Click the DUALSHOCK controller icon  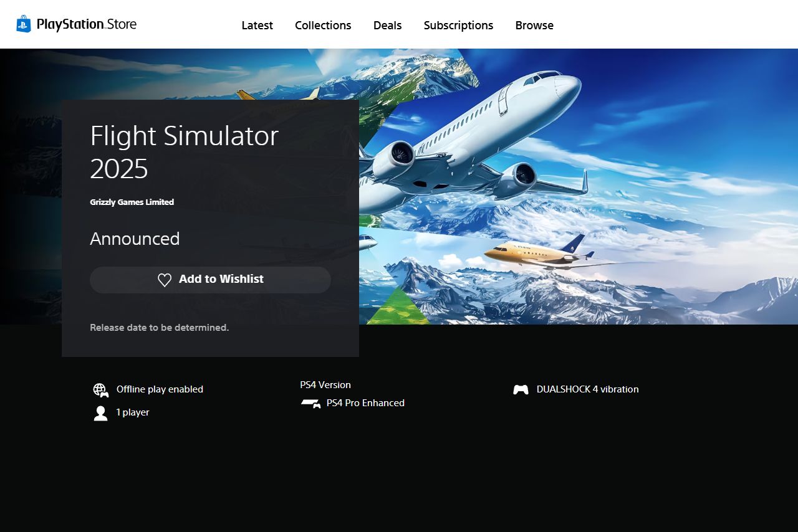point(521,389)
